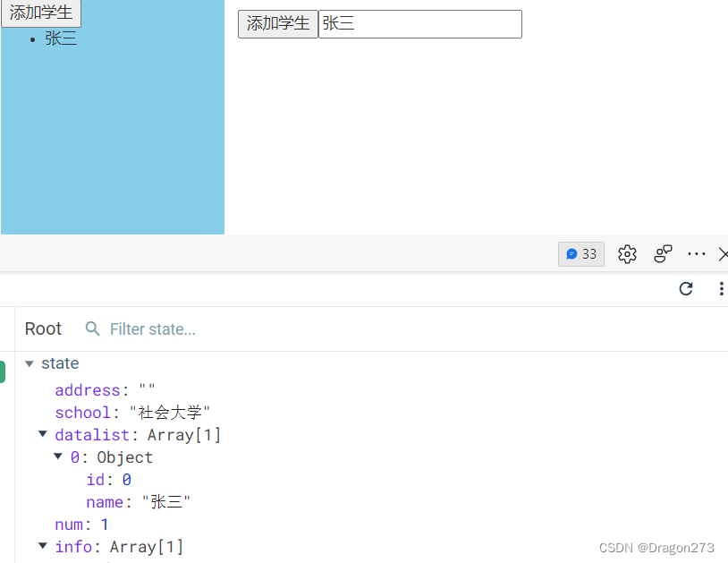This screenshot has width=728, height=563.
Task: Collapse the datalist Array[1] node
Action: pyautogui.click(x=43, y=434)
